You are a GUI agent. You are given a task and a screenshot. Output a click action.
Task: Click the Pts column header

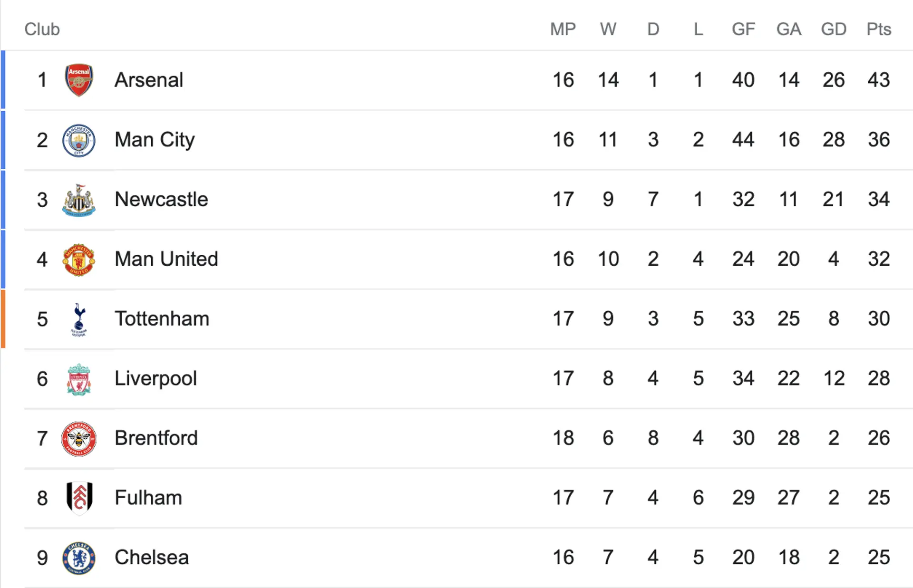(879, 29)
